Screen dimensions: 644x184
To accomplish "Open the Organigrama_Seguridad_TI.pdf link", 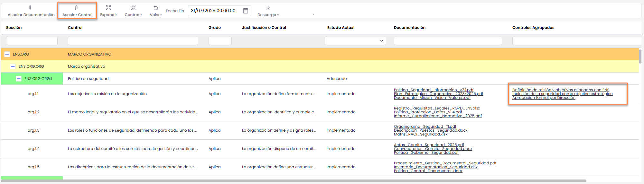I will point(425,127).
